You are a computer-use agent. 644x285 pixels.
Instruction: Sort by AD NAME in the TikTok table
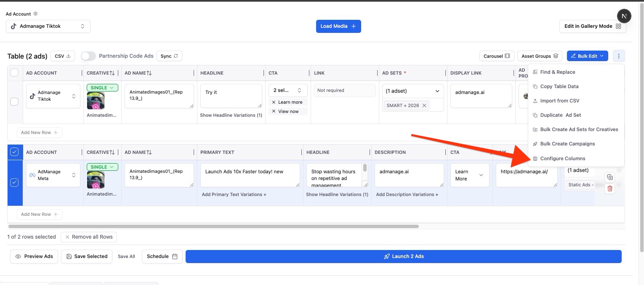tap(149, 73)
